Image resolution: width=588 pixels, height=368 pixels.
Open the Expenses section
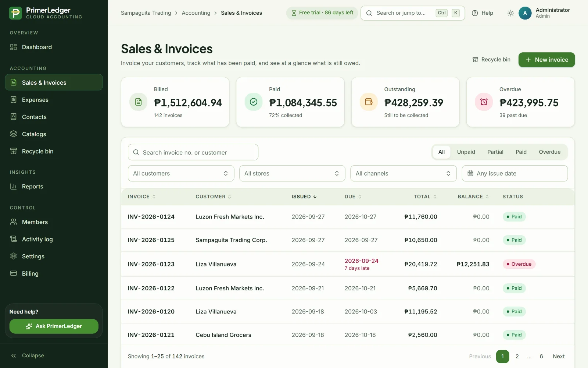(54, 100)
